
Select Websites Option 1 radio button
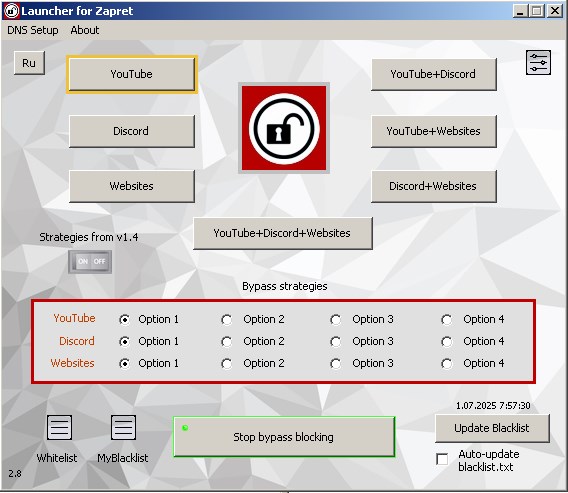click(x=125, y=364)
